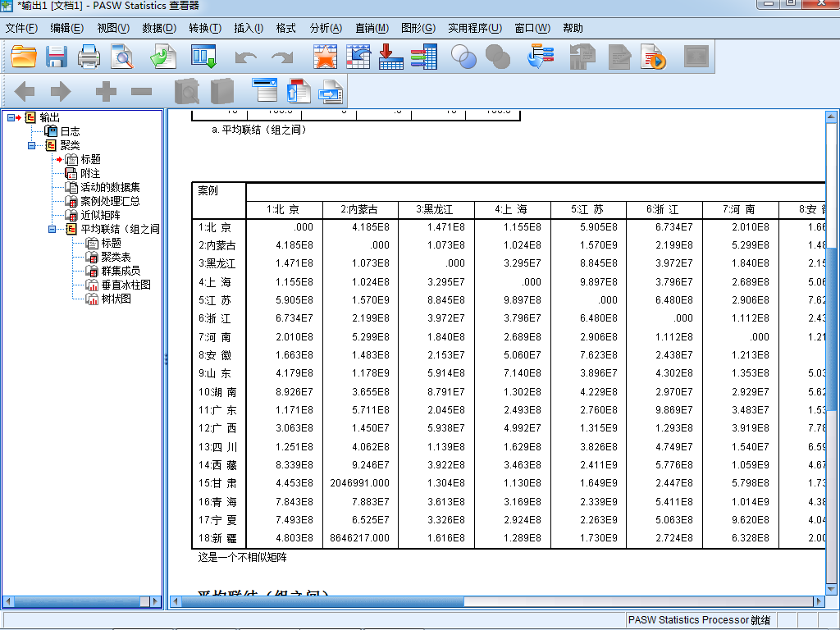840x630 pixels.
Task: Click the Recall recent dialogs icon
Action: 204,57
